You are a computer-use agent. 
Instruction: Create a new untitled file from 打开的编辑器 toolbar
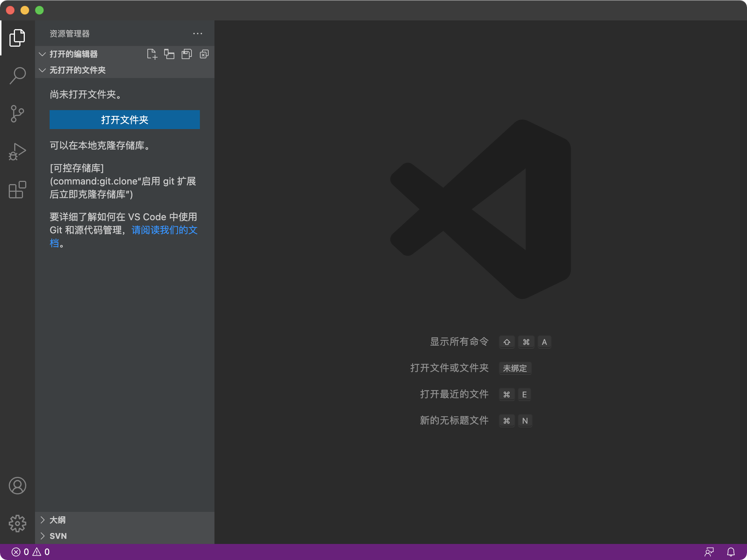click(x=152, y=54)
